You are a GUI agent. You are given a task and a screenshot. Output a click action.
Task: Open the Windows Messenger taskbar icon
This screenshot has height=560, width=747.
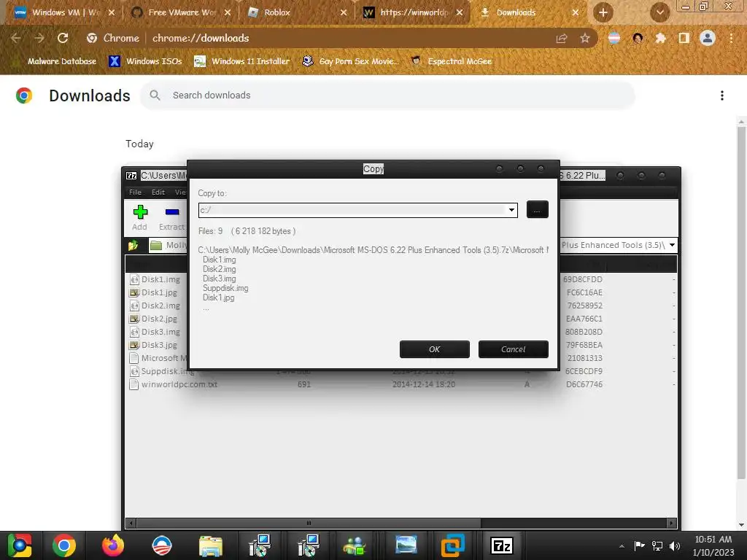click(355, 545)
